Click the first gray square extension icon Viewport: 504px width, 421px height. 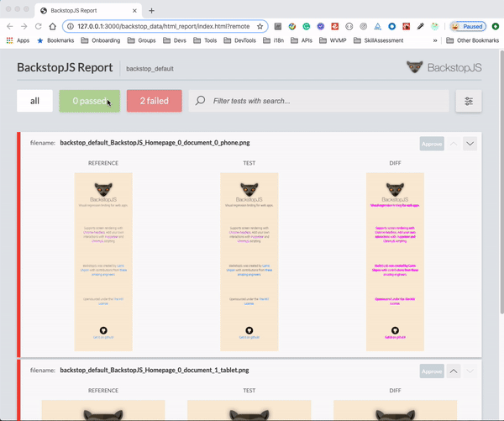tap(278, 26)
